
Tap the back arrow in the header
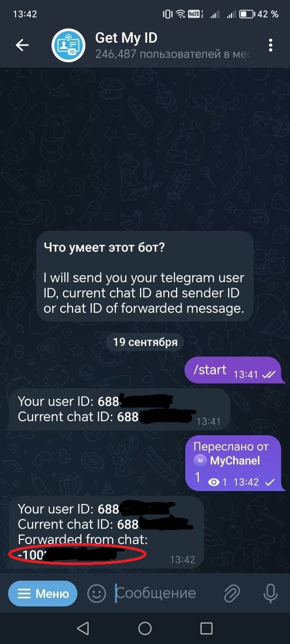pyautogui.click(x=22, y=46)
